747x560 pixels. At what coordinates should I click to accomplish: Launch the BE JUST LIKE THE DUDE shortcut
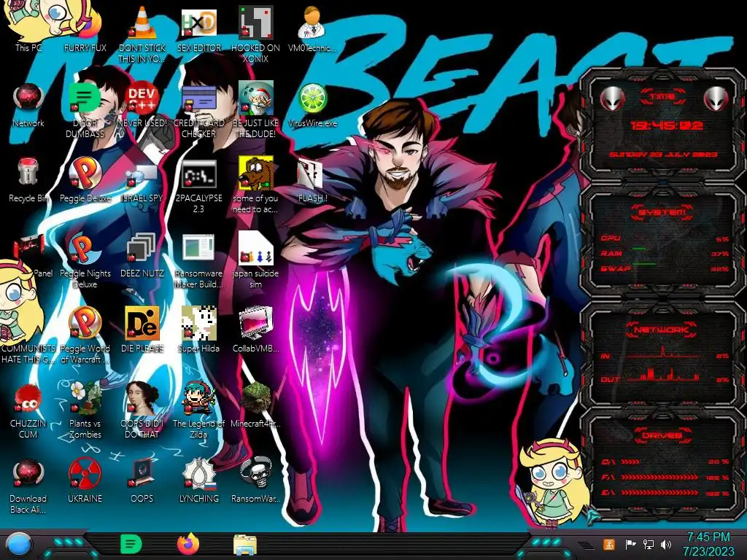pyautogui.click(x=255, y=98)
